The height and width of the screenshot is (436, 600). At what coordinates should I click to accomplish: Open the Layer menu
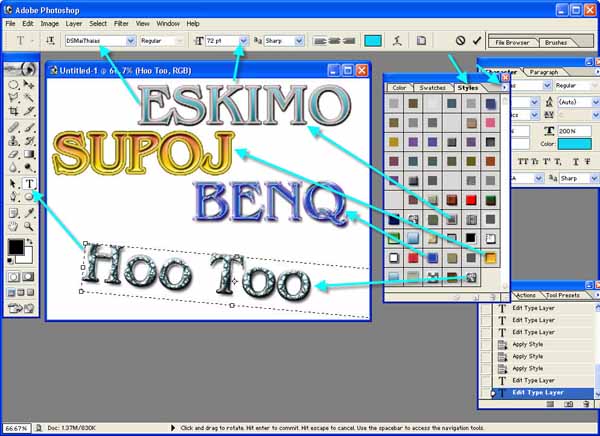pos(73,24)
